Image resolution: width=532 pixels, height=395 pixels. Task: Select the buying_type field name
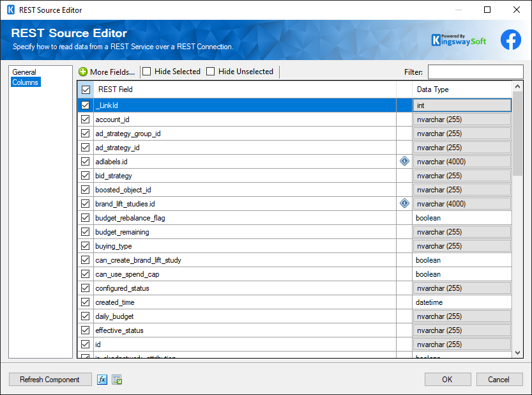114,246
